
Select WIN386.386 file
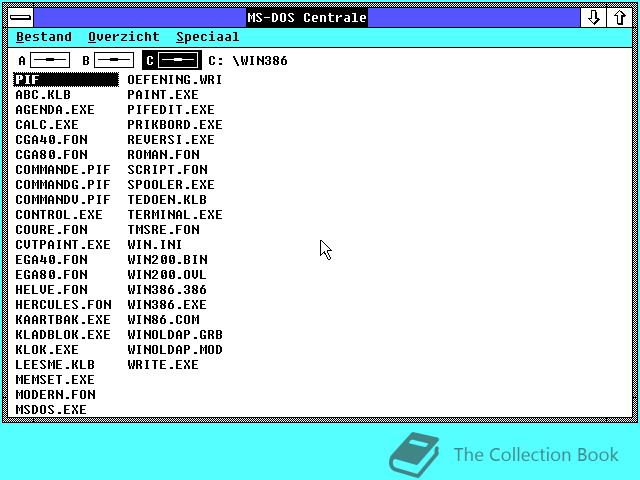click(x=167, y=290)
